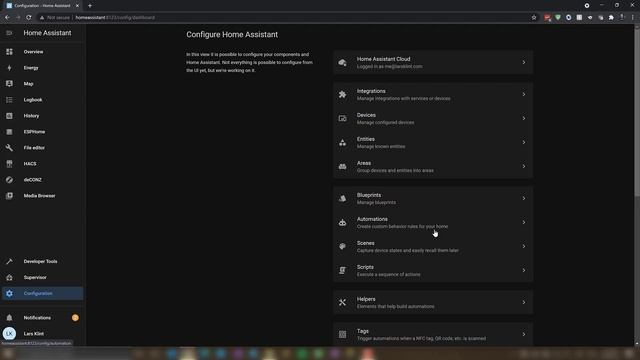Reload the page with browser refresh button
Viewport: 640px width, 360px height.
click(x=29, y=18)
